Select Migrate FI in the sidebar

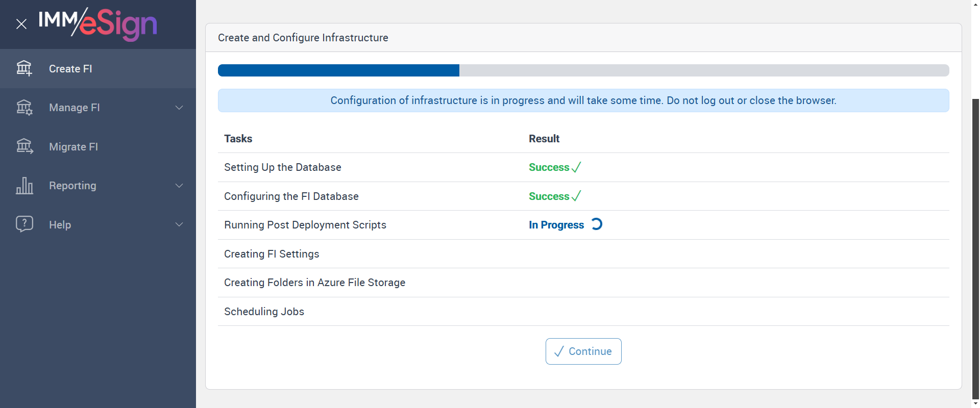(x=73, y=147)
